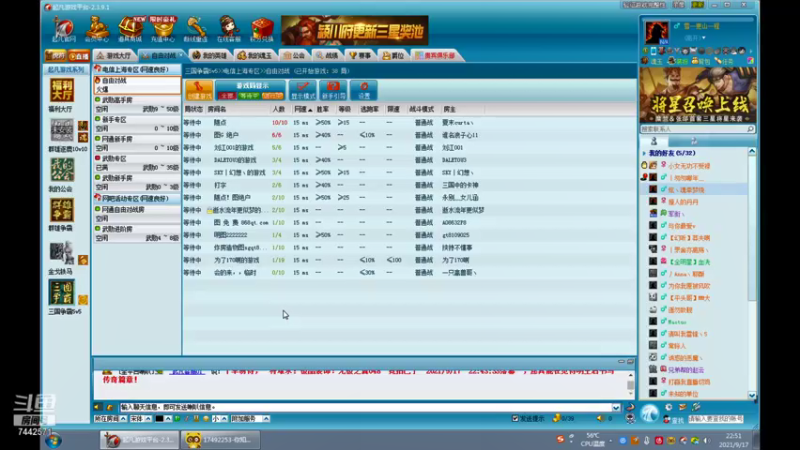Switch to the 游戏大厅 tab
The height and width of the screenshot is (450, 800).
[115, 55]
